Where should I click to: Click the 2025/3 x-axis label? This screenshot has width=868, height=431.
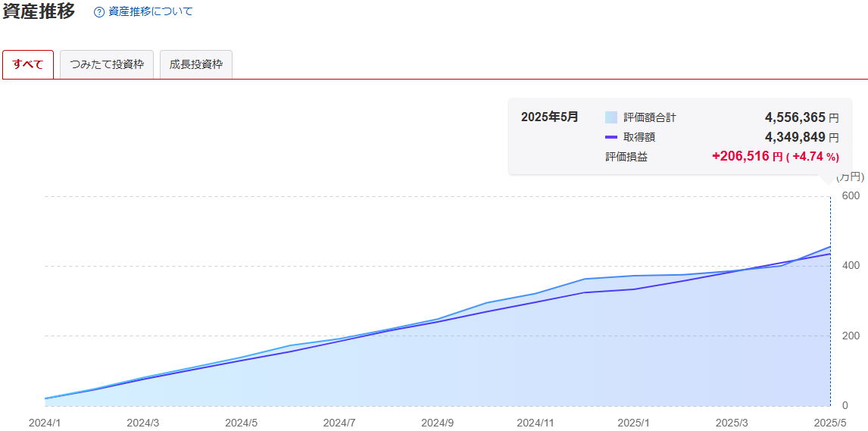[732, 423]
